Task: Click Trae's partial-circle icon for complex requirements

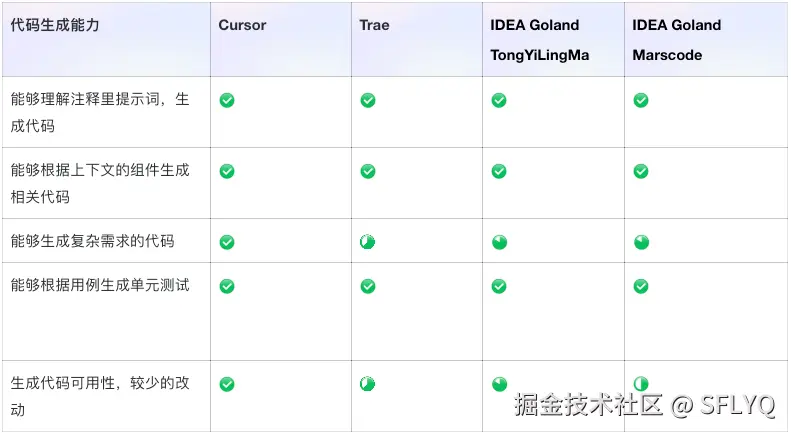Action: (368, 242)
